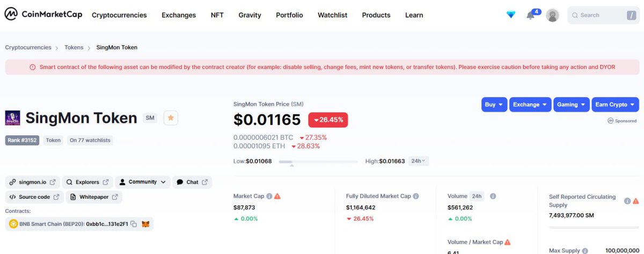The image size is (644, 254).
Task: Open Exchanges menu
Action: pyautogui.click(x=179, y=15)
